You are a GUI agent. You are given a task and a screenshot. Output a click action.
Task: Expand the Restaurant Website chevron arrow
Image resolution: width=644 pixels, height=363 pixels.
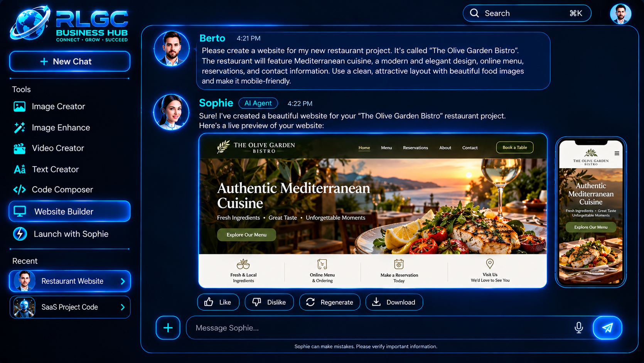tap(123, 281)
